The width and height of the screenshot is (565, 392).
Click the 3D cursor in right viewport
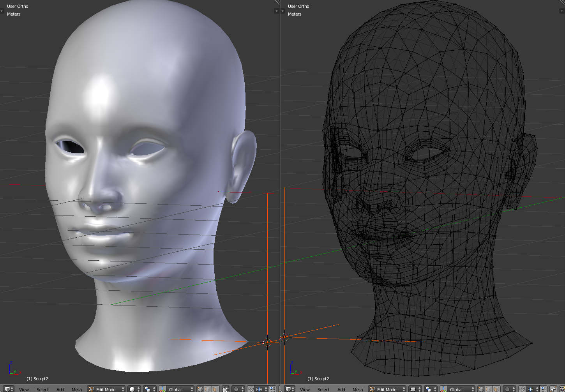(x=284, y=337)
